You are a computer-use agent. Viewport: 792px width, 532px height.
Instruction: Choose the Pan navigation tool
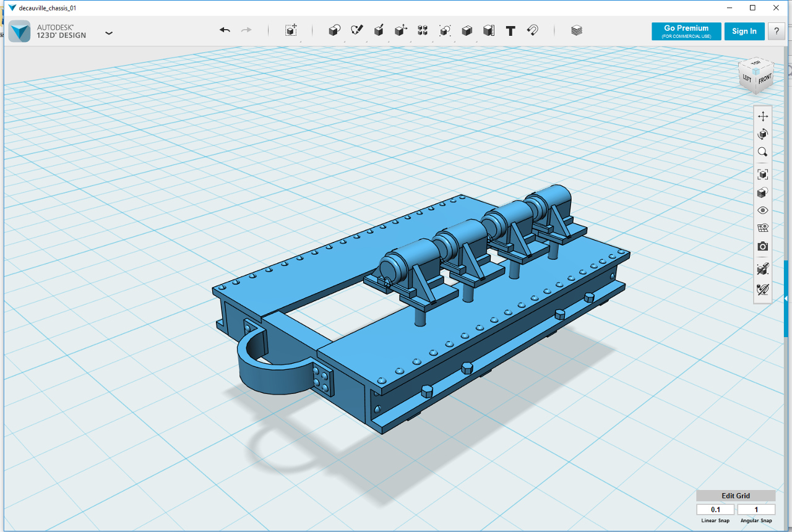763,116
